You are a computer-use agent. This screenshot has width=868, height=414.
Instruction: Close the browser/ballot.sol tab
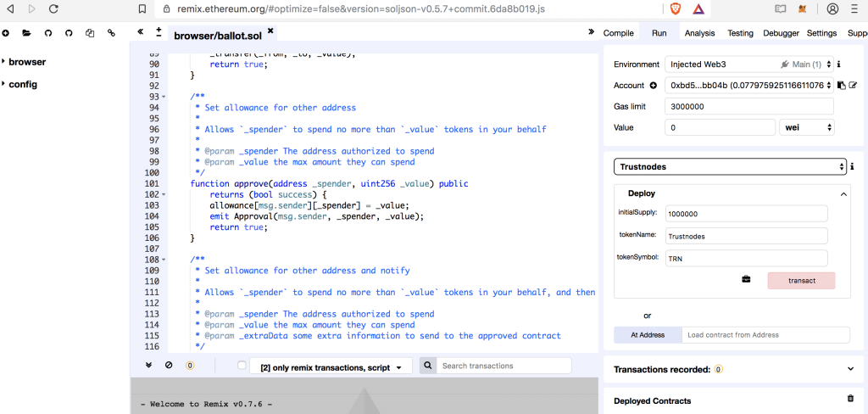pos(270,31)
